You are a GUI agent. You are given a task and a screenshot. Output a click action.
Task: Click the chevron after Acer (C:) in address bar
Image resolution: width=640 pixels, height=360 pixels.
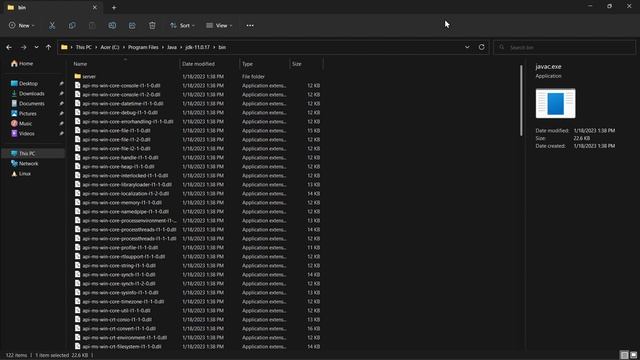pos(123,47)
